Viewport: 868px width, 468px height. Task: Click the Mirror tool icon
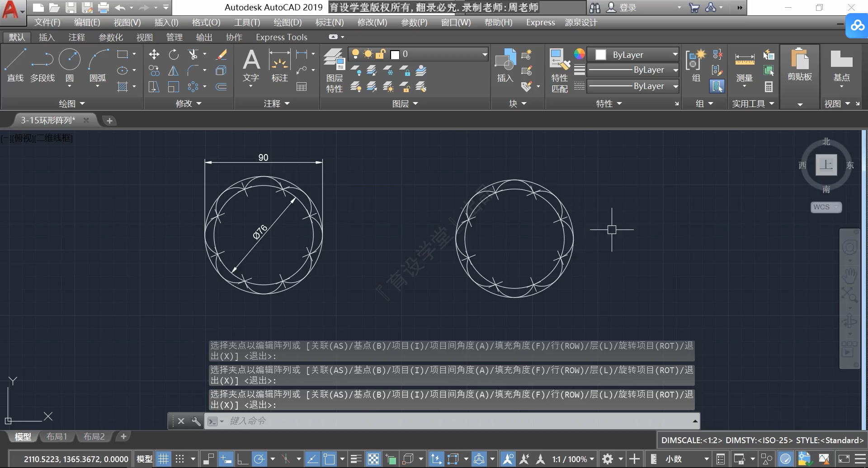point(174,70)
